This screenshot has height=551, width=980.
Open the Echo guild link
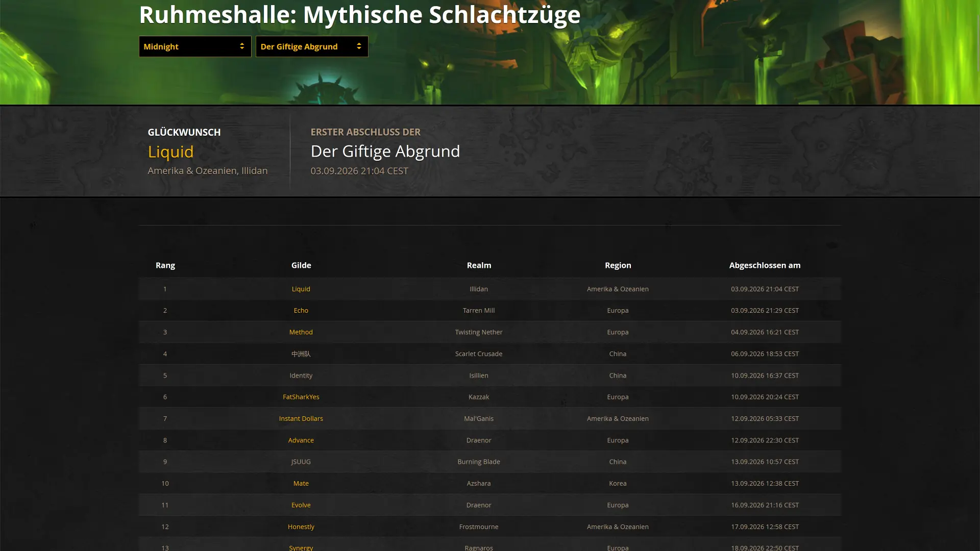click(301, 310)
